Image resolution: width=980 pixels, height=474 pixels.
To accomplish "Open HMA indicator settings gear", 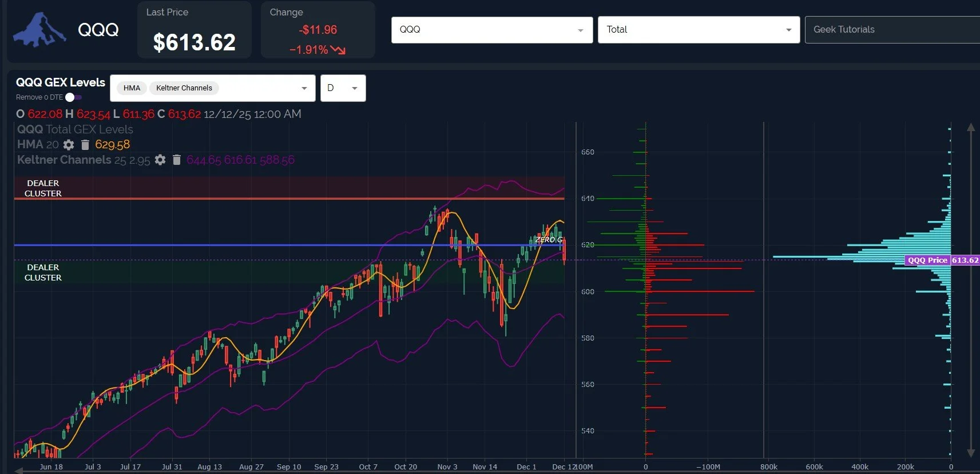I will (x=69, y=145).
